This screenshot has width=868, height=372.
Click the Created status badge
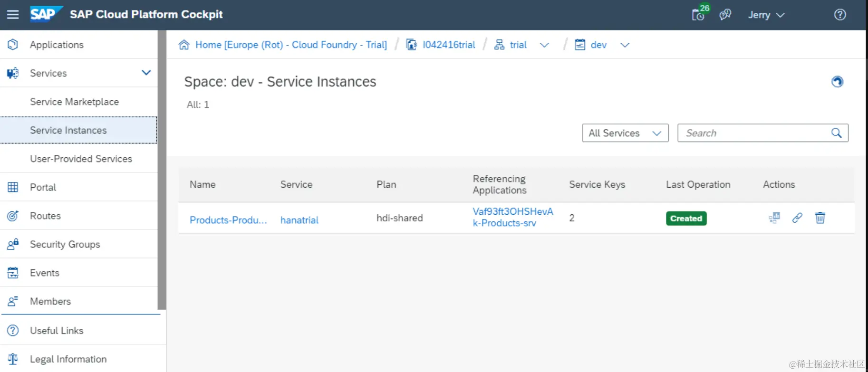[x=686, y=218]
